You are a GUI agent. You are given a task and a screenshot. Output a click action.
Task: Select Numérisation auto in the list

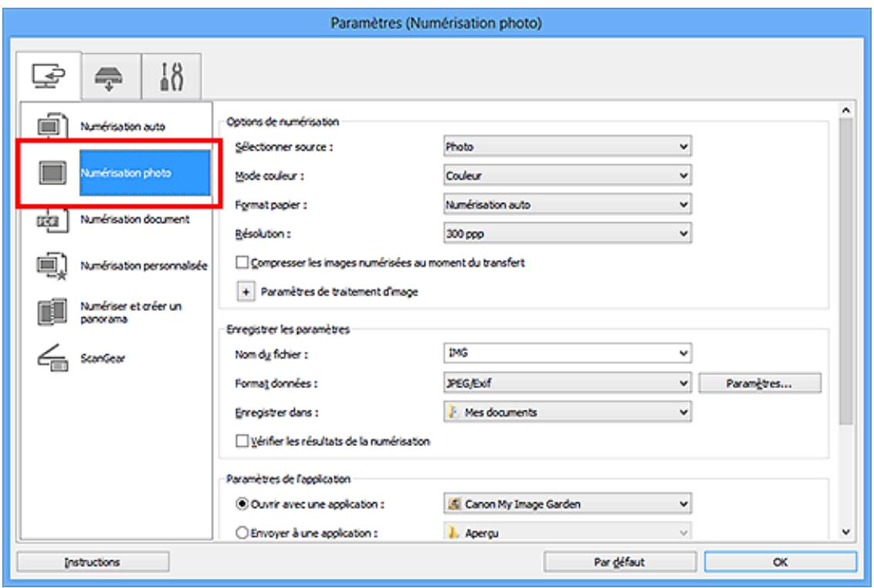tap(123, 127)
